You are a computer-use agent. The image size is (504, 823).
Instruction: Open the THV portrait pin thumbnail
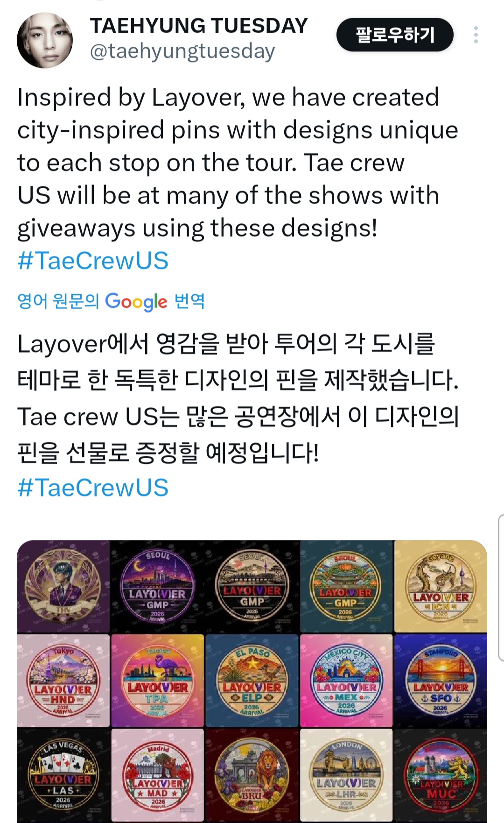[63, 587]
